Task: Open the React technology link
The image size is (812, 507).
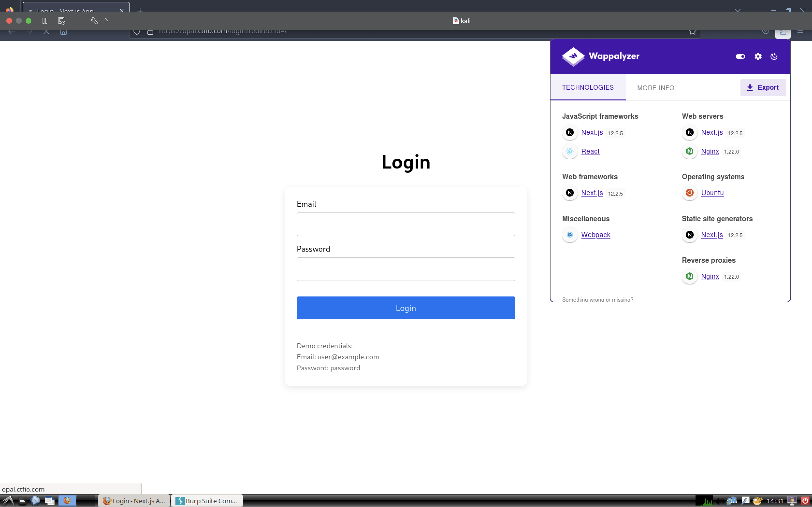Action: pyautogui.click(x=590, y=151)
